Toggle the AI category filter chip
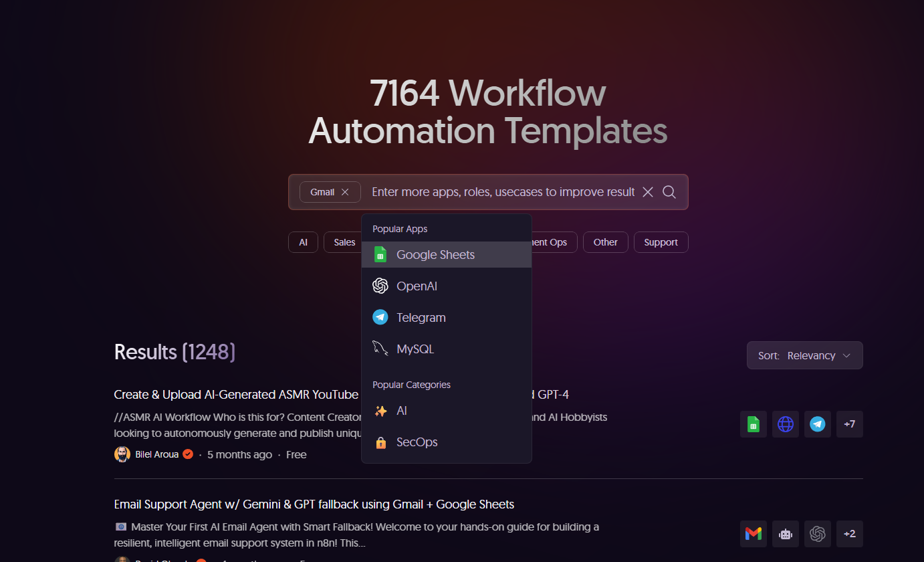The width and height of the screenshot is (924, 562). (303, 242)
